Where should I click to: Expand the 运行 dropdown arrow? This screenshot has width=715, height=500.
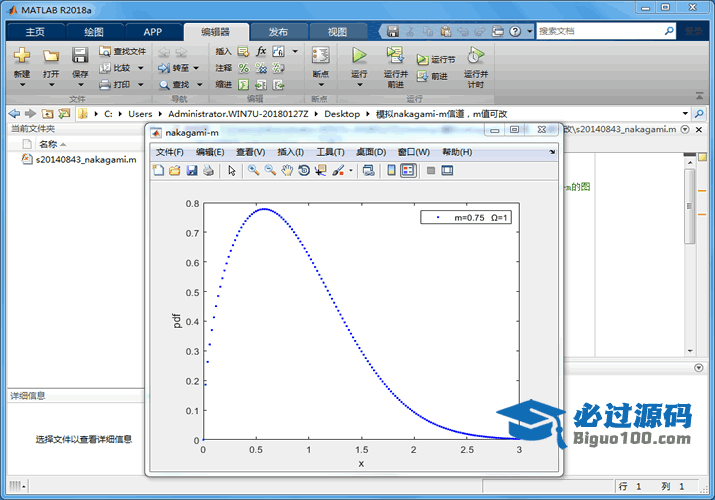tap(359, 85)
